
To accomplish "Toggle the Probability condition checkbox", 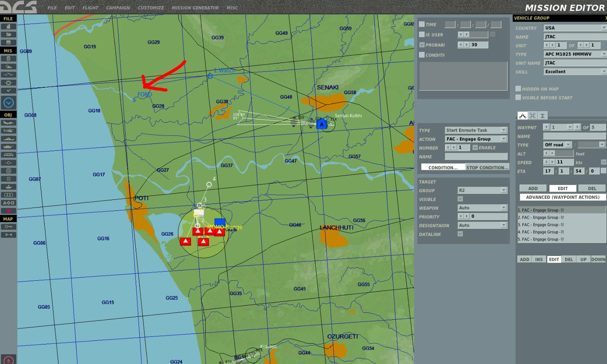I will (x=422, y=45).
